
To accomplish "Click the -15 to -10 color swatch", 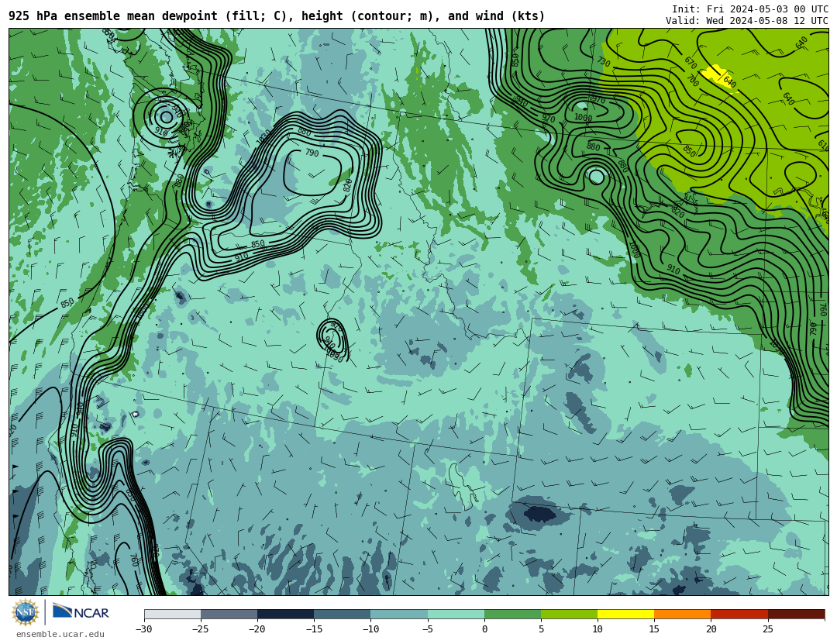I will point(343,614).
